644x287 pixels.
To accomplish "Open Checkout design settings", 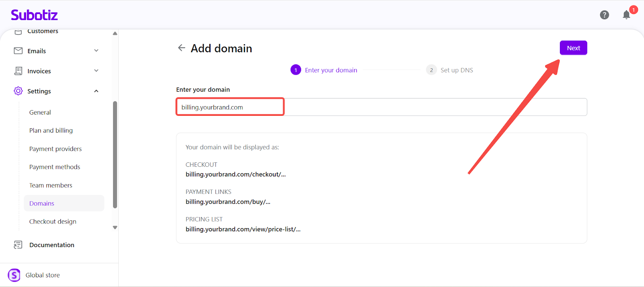I will (x=53, y=221).
